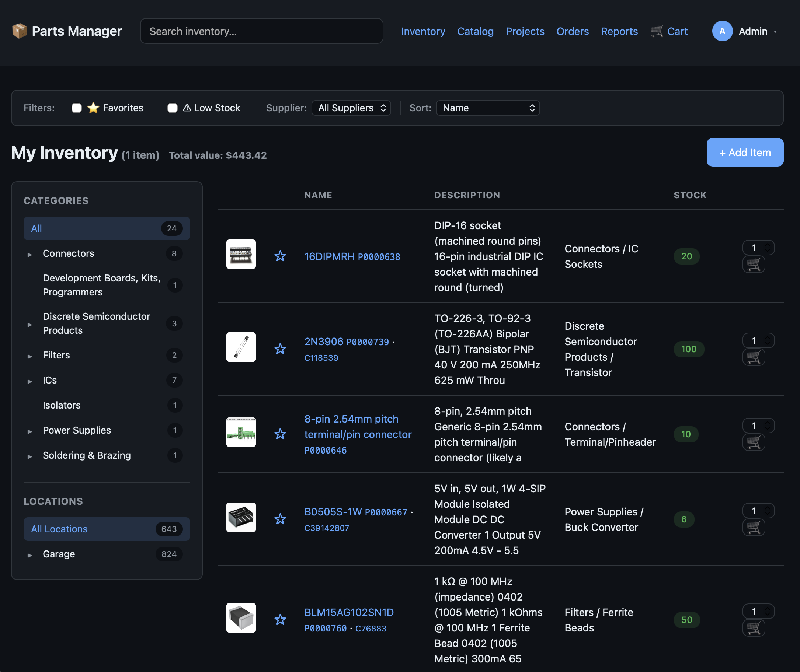Favorite BLM15AG102SN1D using its star
800x672 pixels.
click(281, 619)
